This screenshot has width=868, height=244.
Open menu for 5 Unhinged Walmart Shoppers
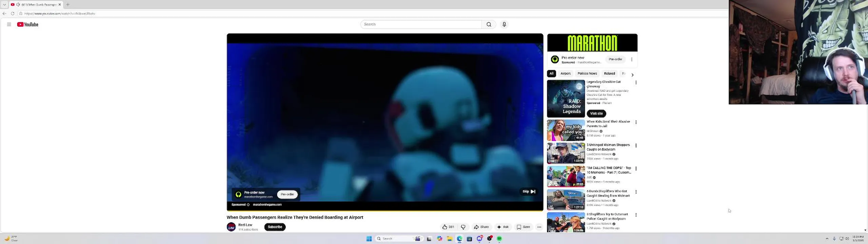[x=636, y=146]
